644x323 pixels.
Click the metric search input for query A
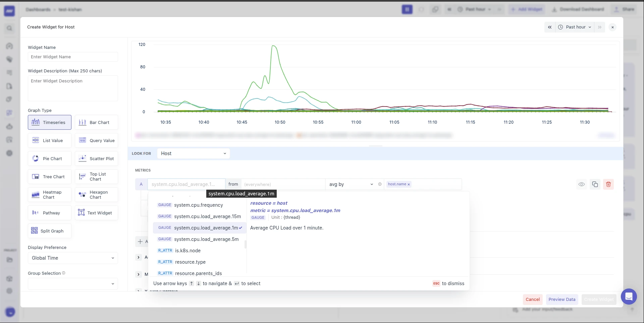click(x=186, y=184)
